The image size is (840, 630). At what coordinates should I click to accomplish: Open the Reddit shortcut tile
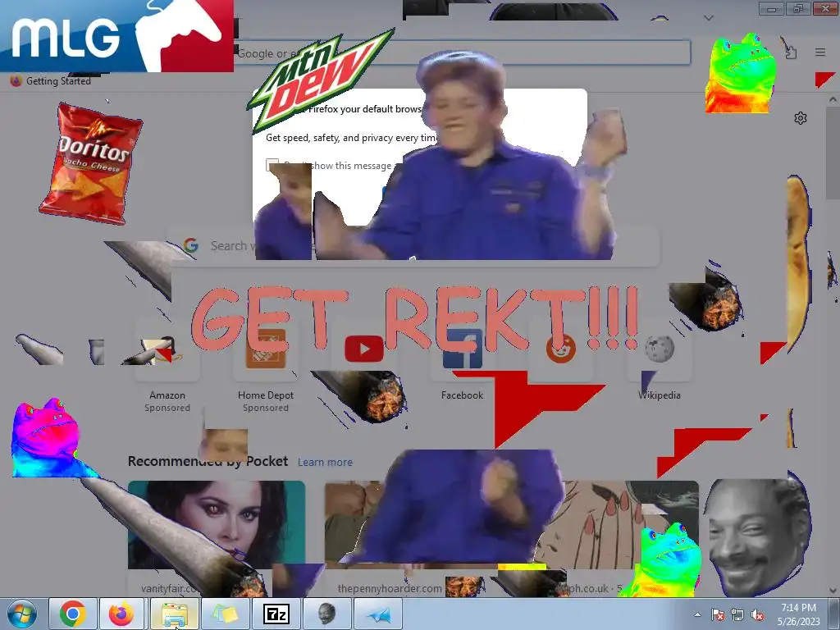[x=561, y=349]
